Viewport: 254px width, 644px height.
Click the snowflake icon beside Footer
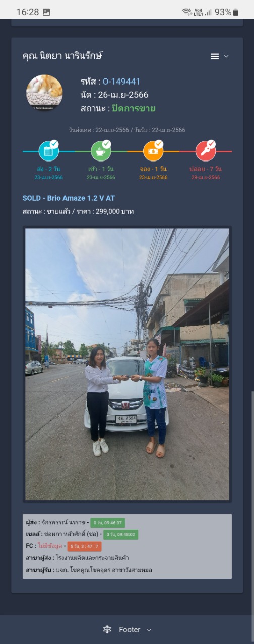[x=107, y=630]
